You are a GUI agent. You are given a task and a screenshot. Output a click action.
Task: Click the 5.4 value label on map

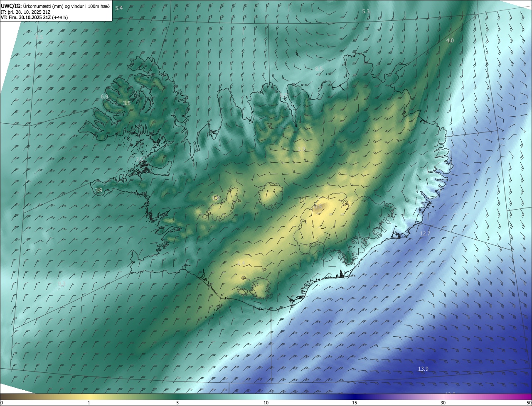point(119,8)
